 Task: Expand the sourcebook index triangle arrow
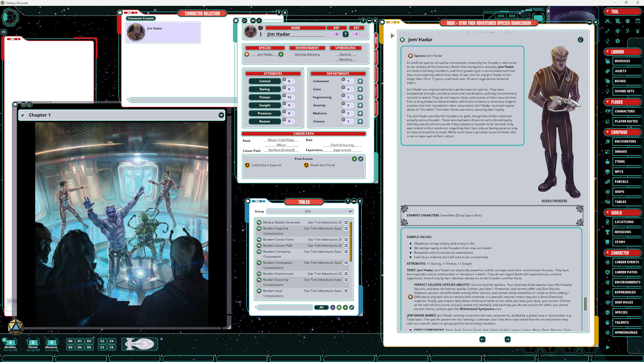[392, 36]
